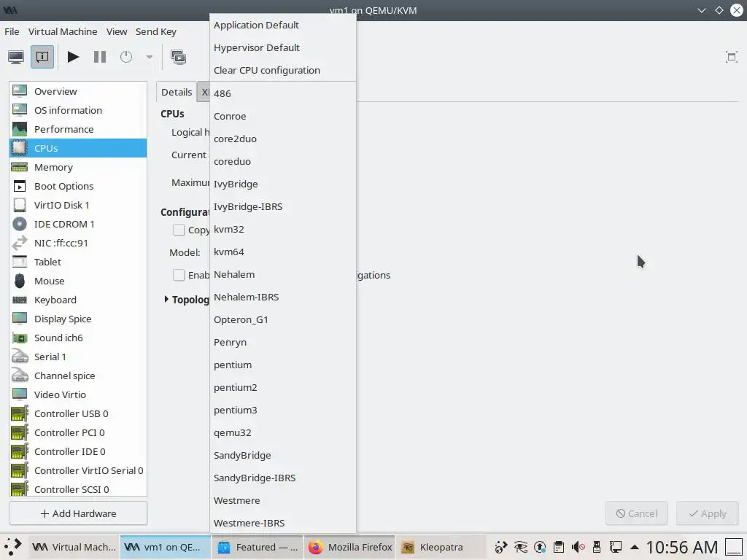Select Sound ich6 device
Image resolution: width=747 pixels, height=560 pixels.
(78, 338)
